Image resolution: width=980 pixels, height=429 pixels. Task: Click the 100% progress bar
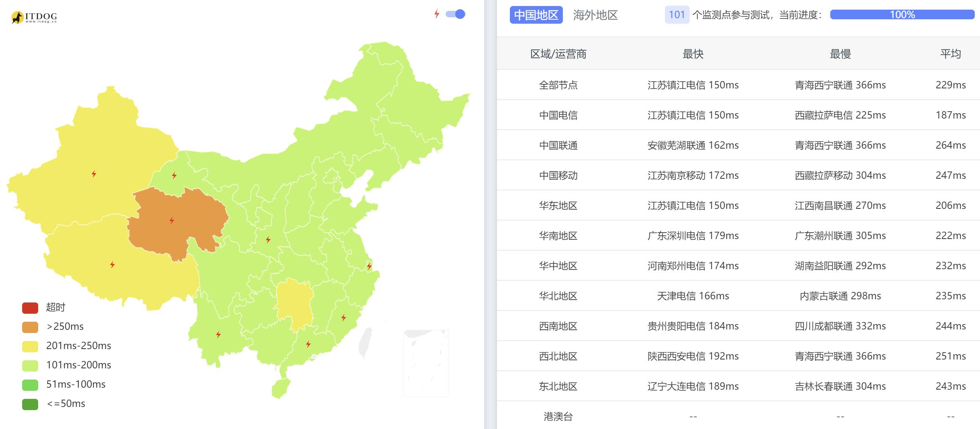pos(902,15)
